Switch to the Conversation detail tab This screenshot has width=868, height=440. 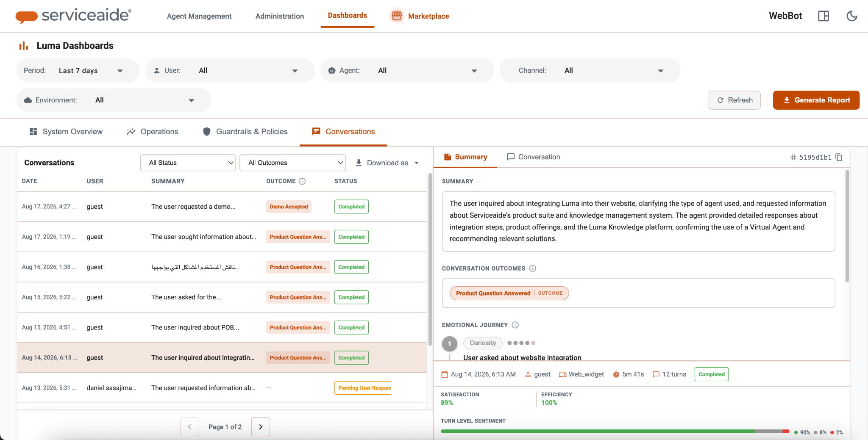coord(534,157)
